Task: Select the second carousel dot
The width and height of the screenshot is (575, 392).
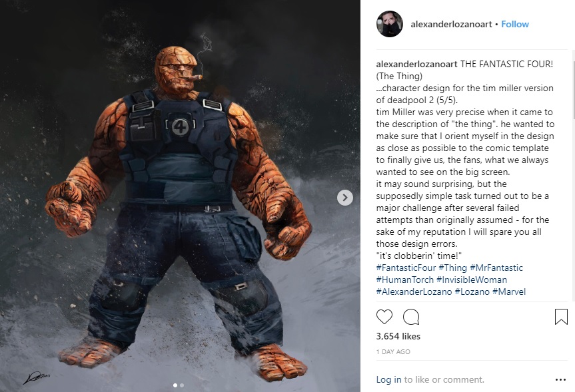Action: click(x=182, y=385)
